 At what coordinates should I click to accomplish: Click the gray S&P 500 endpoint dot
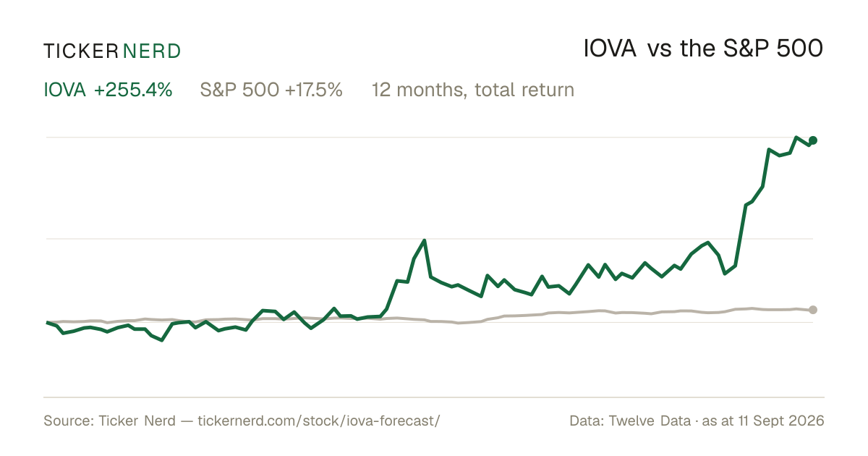coord(813,310)
